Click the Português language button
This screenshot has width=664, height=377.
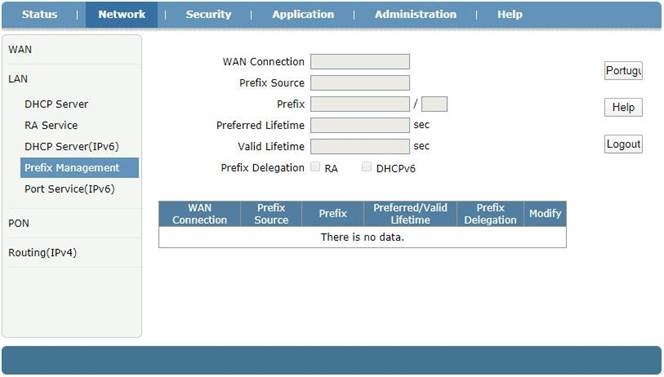pos(623,71)
